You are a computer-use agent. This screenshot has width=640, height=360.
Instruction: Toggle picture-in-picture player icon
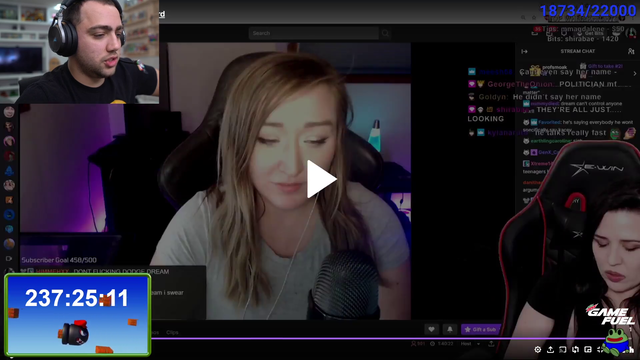pyautogui.click(x=588, y=349)
